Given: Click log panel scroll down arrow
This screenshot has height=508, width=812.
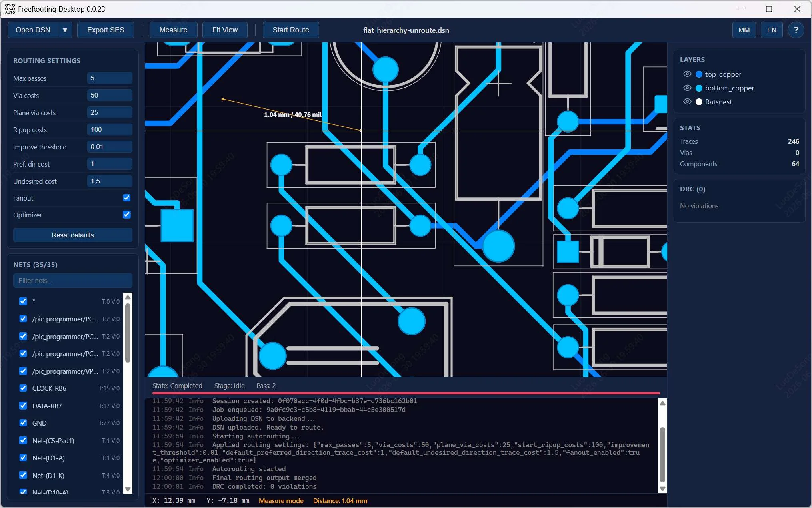Looking at the screenshot, I should pos(662,488).
